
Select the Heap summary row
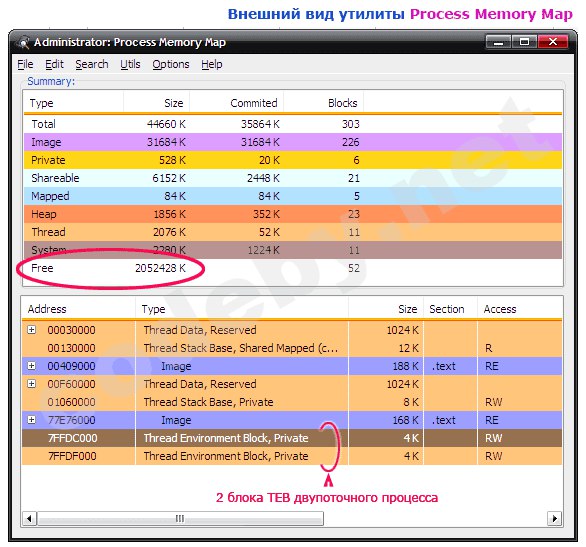(x=293, y=214)
